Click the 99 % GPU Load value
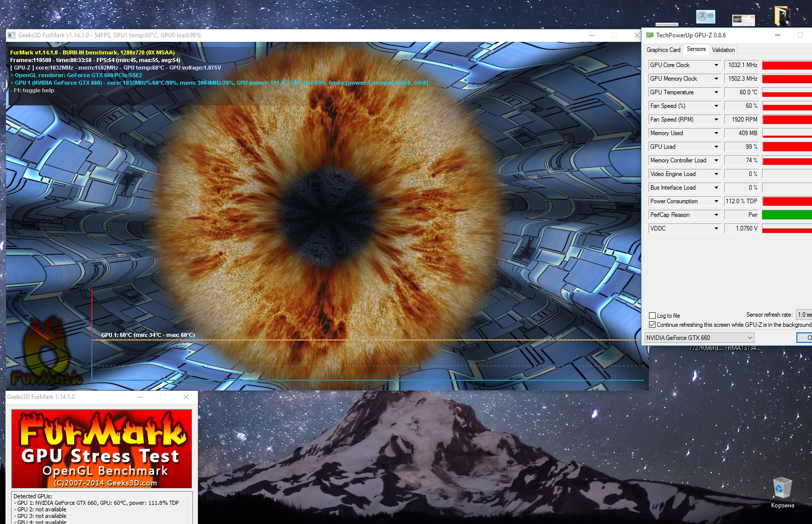The width and height of the screenshot is (812, 524). coord(741,147)
